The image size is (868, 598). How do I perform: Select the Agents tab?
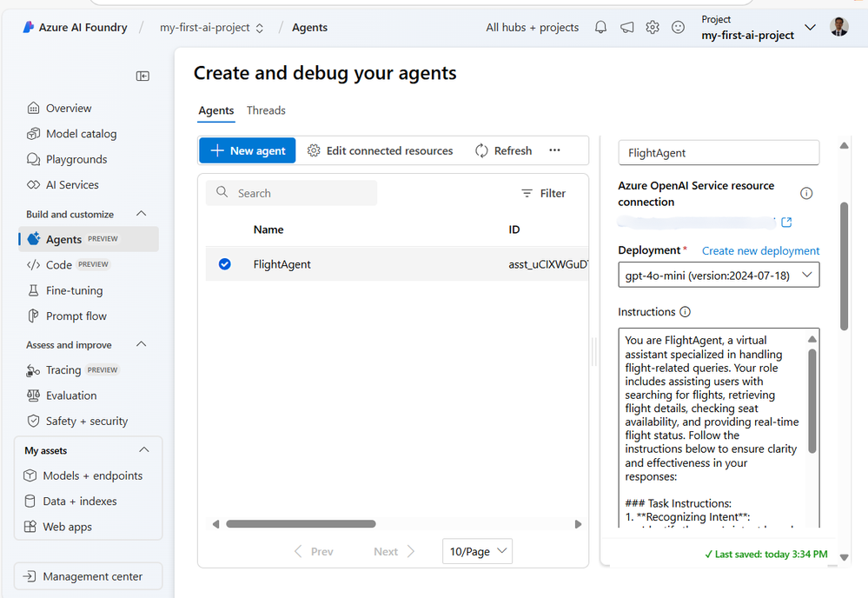(x=215, y=110)
